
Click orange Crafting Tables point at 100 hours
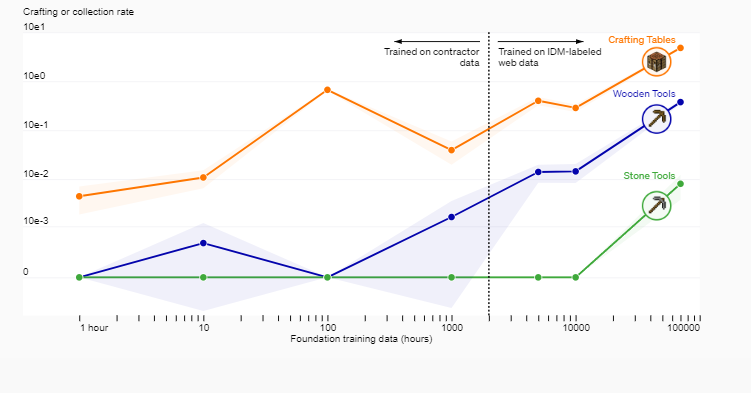[x=327, y=90]
